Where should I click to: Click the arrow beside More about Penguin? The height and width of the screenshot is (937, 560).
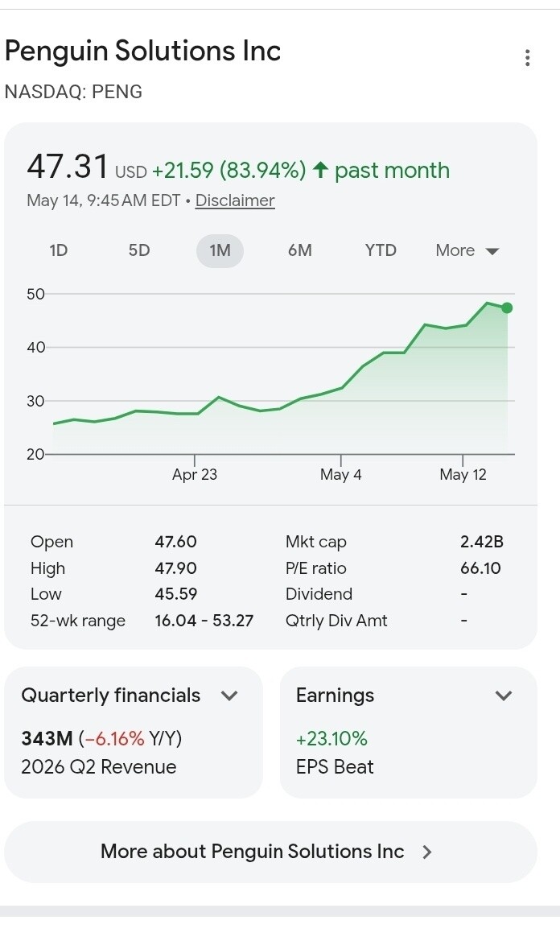tap(427, 852)
